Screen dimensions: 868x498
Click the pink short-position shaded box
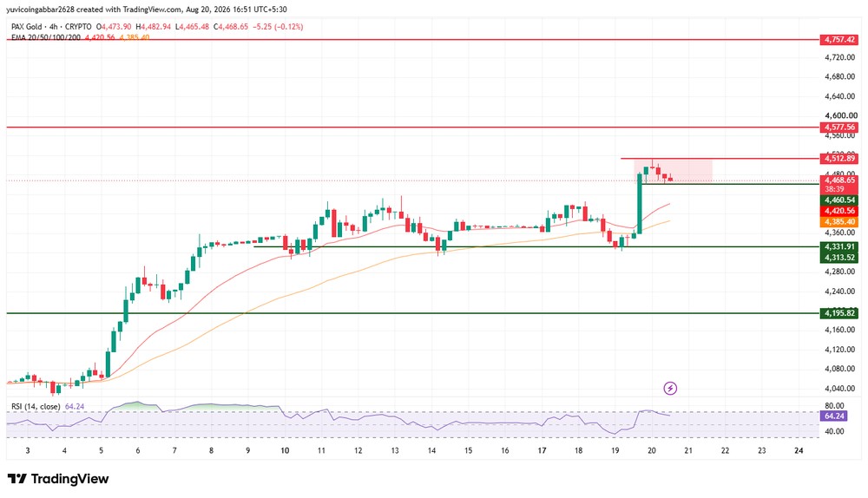(x=674, y=170)
